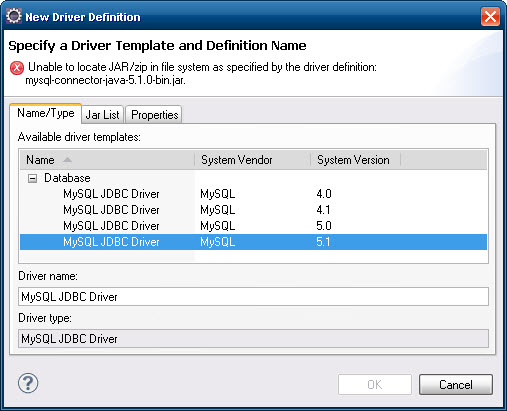
Task: Click the gear icon in the title bar
Action: [x=14, y=16]
